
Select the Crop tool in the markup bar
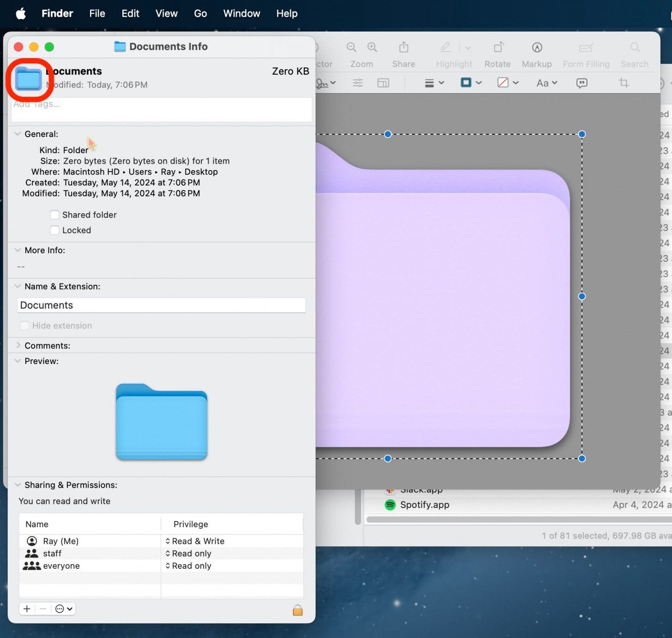coord(624,83)
